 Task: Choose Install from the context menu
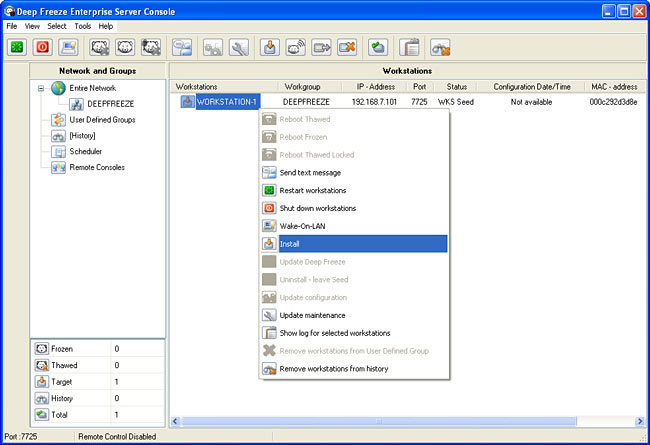pyautogui.click(x=354, y=244)
